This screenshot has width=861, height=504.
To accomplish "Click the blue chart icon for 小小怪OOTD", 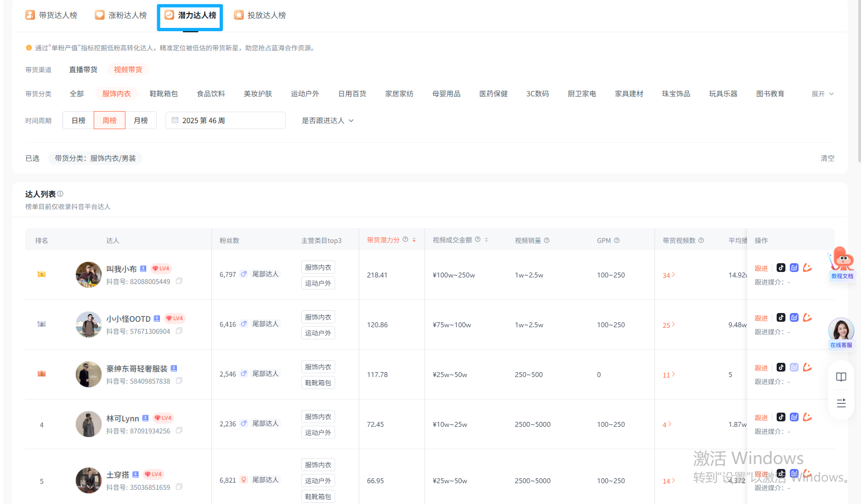I will pyautogui.click(x=794, y=317).
